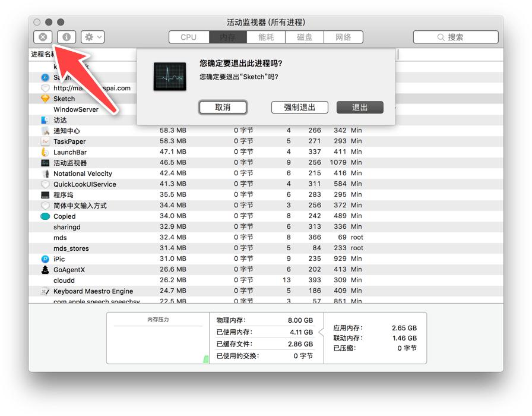Screen dimensions: 532x416
Task: Click the 取消 button in dialog
Action: [223, 108]
